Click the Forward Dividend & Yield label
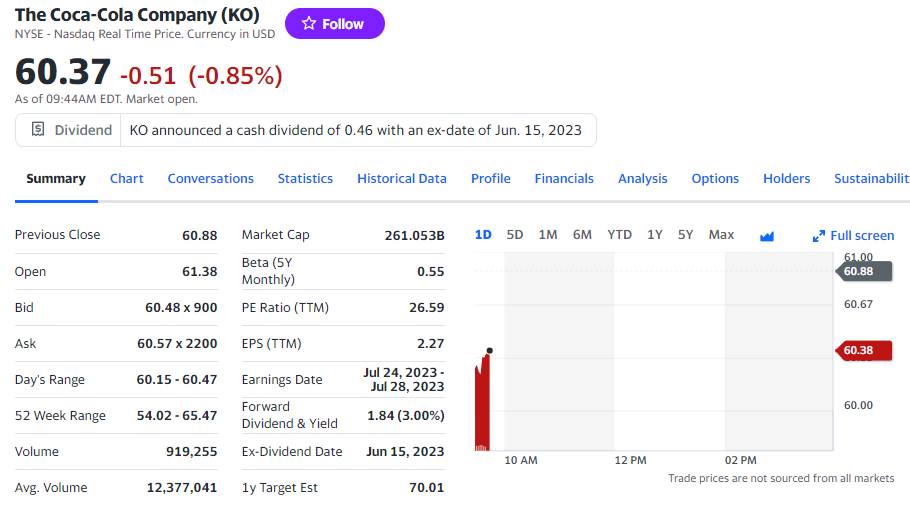This screenshot has width=910, height=511. tap(290, 415)
